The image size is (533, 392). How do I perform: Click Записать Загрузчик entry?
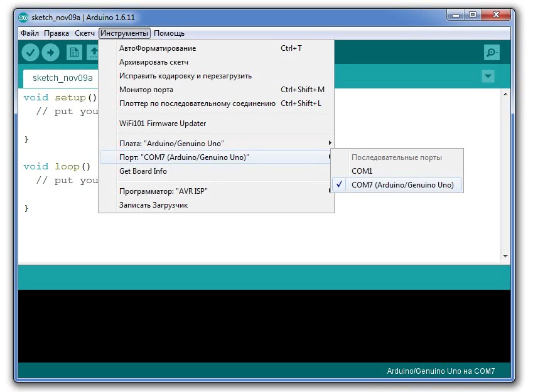(153, 205)
